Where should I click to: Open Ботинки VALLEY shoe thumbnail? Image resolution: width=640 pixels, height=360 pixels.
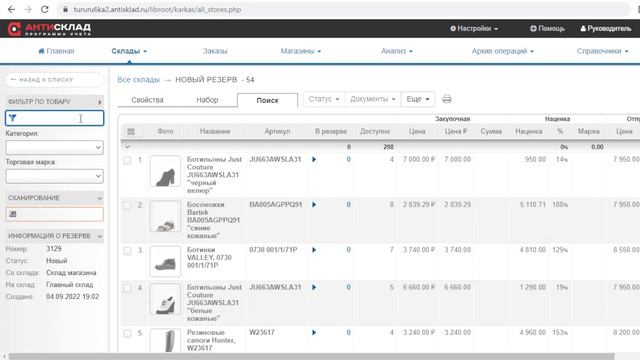pos(165,262)
